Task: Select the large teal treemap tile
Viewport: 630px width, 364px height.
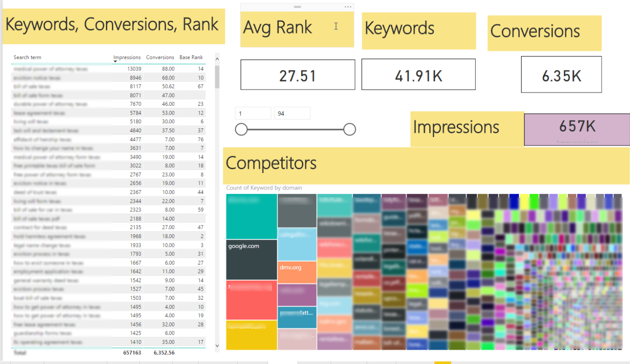Action: [252, 216]
